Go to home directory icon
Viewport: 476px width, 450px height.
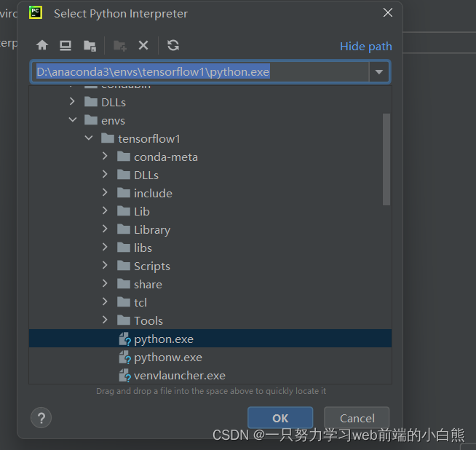[42, 46]
